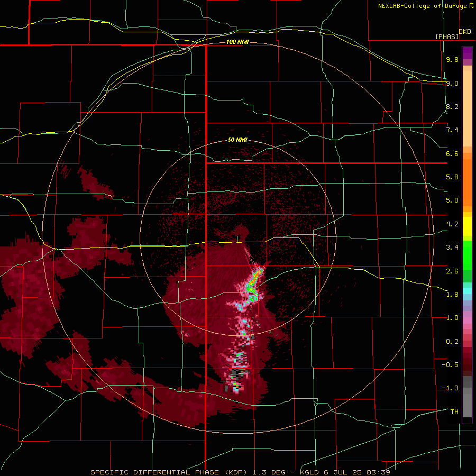The width and height of the screenshot is (476, 476).
Task: Click the 5.8 value on the scale
Action: point(452,177)
